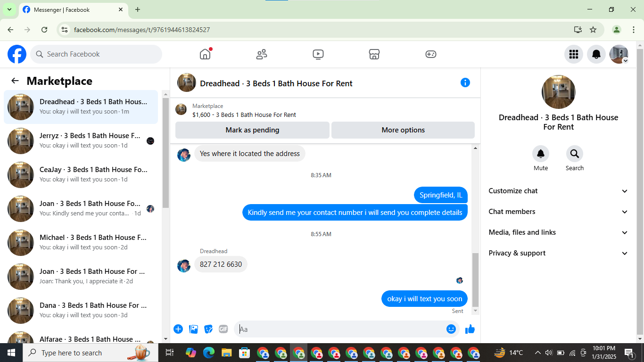
Task: Open the Jerryz conversation in the list
Action: point(81,141)
